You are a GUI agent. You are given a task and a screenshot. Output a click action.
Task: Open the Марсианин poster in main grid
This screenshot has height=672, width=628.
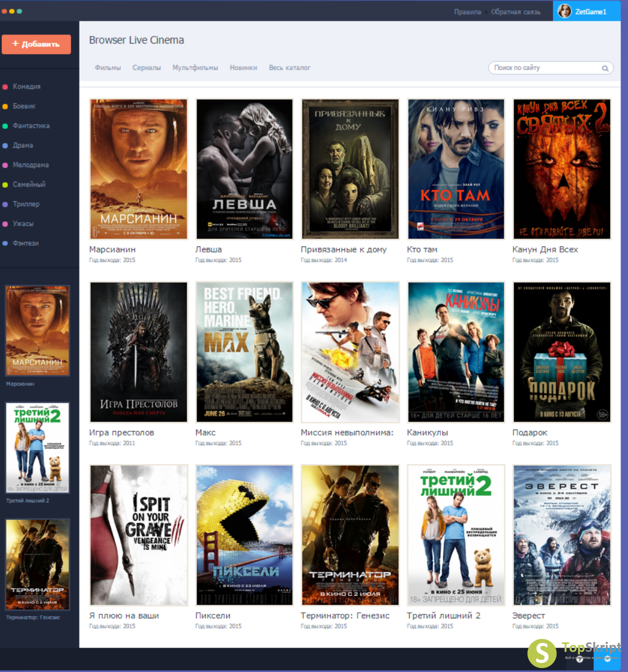138,169
